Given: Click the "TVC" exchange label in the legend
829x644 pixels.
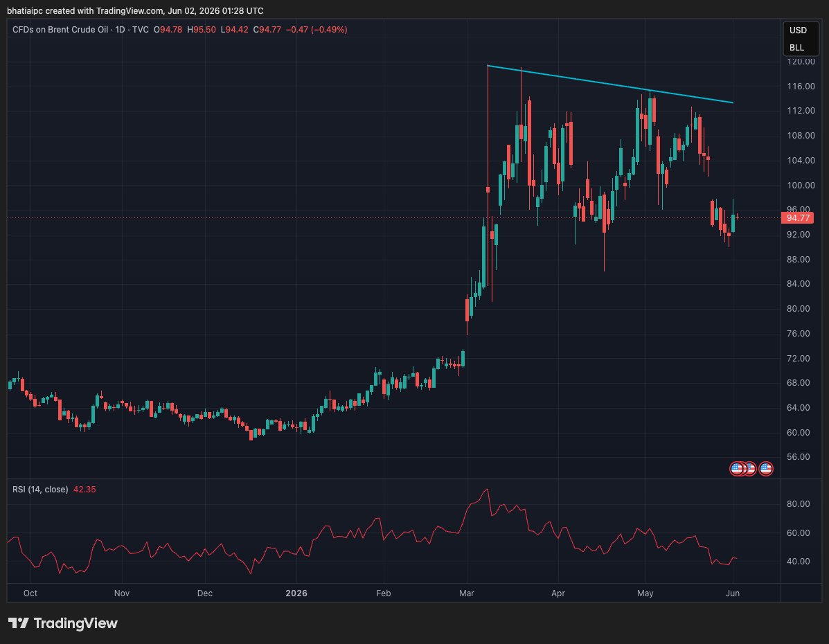Looking at the screenshot, I should pos(140,30).
